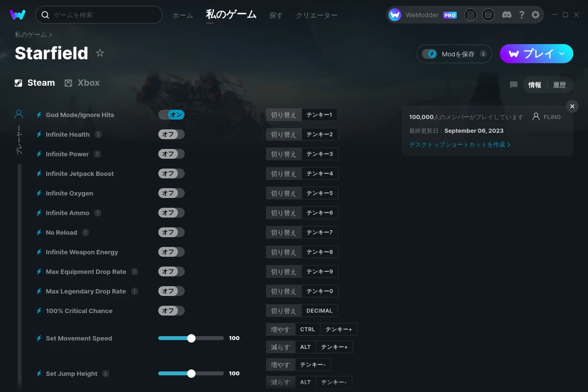Toggle the Save Mods switch
This screenshot has width=588, height=392.
pos(430,54)
